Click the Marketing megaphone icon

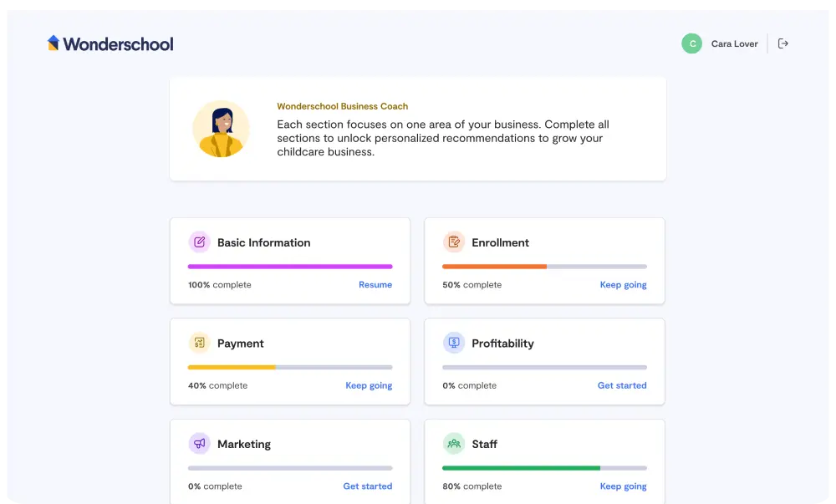199,444
